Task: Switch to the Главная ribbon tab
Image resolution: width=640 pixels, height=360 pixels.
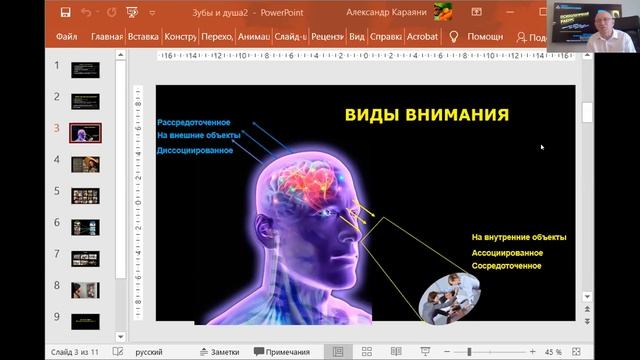Action: point(107,37)
